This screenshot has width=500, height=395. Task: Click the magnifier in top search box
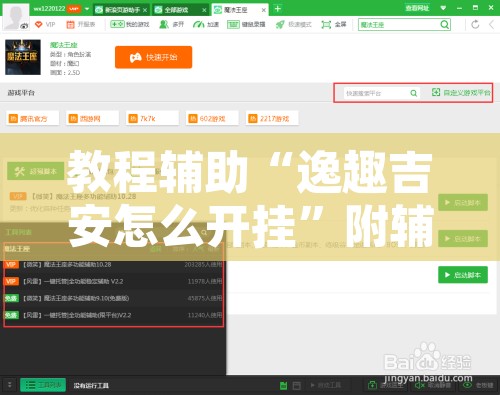click(x=445, y=25)
